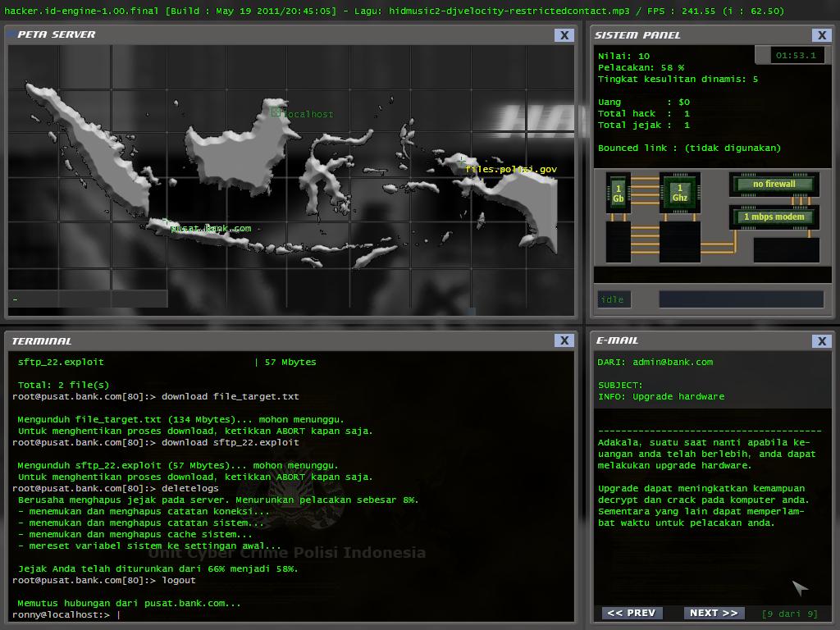Click the 1 Ghz processor chip

[x=679, y=194]
